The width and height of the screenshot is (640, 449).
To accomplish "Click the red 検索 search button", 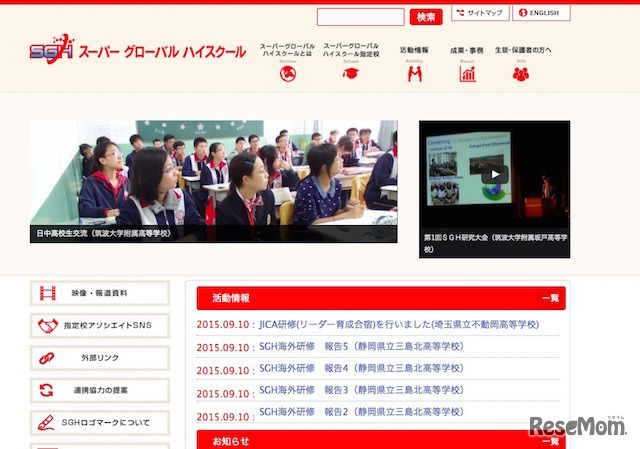I will point(426,17).
